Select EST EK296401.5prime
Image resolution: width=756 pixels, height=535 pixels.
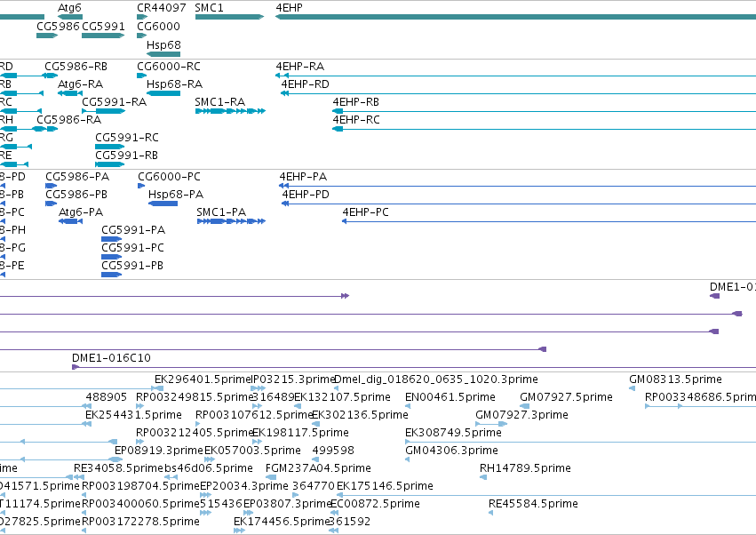[x=203, y=379]
